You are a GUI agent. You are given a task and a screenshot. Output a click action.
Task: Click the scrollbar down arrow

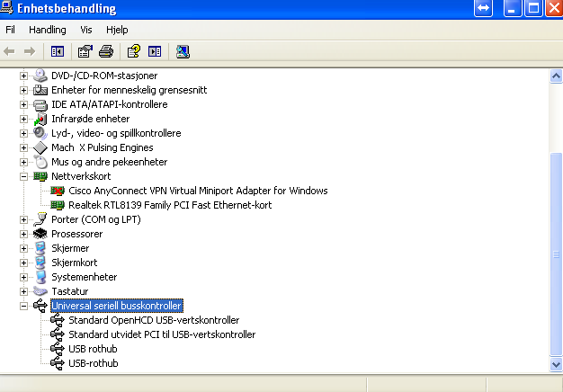[x=556, y=365]
